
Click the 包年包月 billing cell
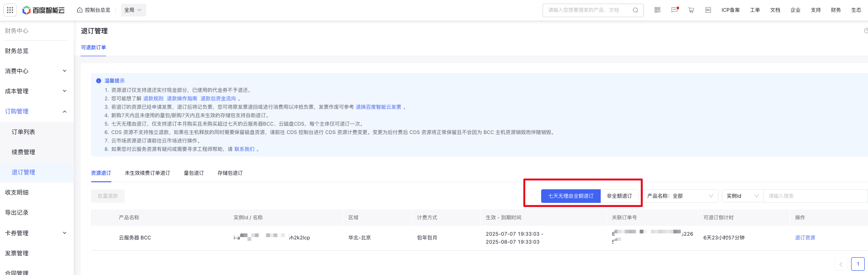pyautogui.click(x=427, y=238)
